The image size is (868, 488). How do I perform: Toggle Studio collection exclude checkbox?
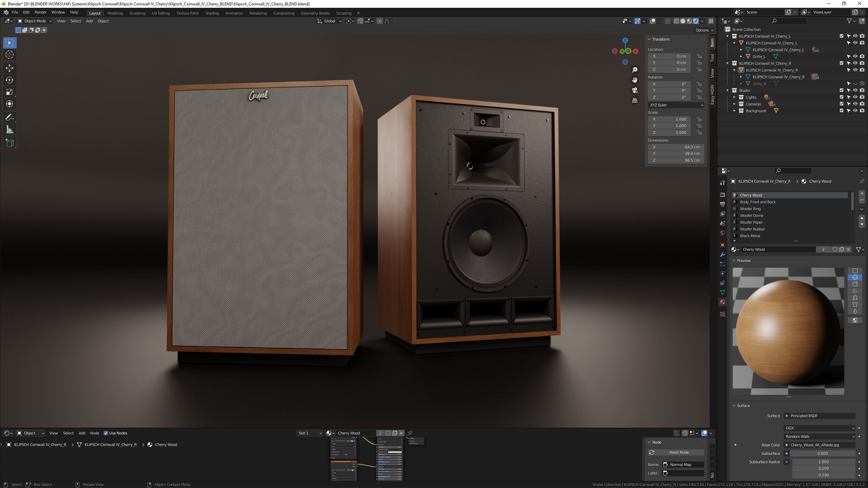tap(841, 90)
